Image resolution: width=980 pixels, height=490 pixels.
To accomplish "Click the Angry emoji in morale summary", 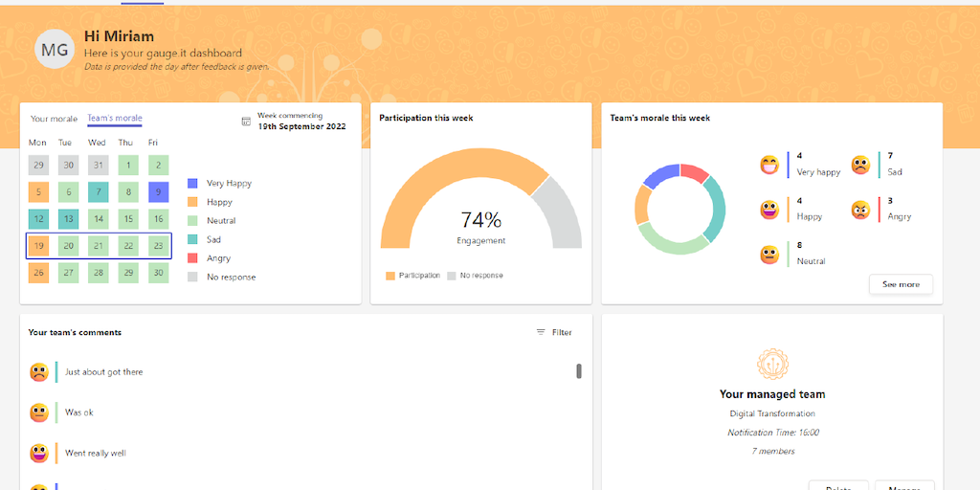I will coord(860,210).
